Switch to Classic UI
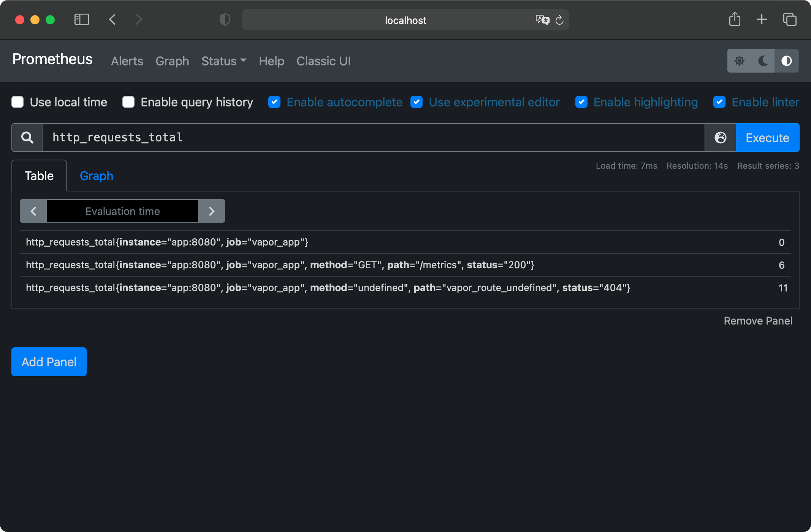Screen dimensions: 811x532 point(323,61)
